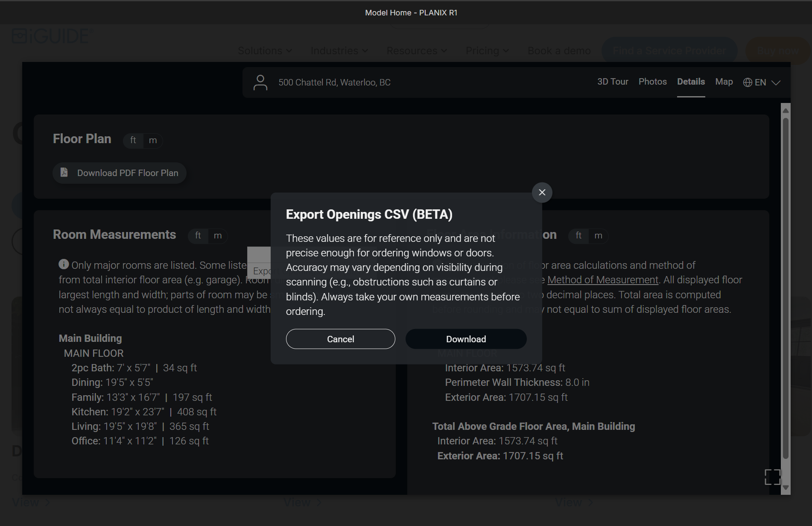812x526 pixels.
Task: Select the Family room measurement row
Action: point(142,397)
